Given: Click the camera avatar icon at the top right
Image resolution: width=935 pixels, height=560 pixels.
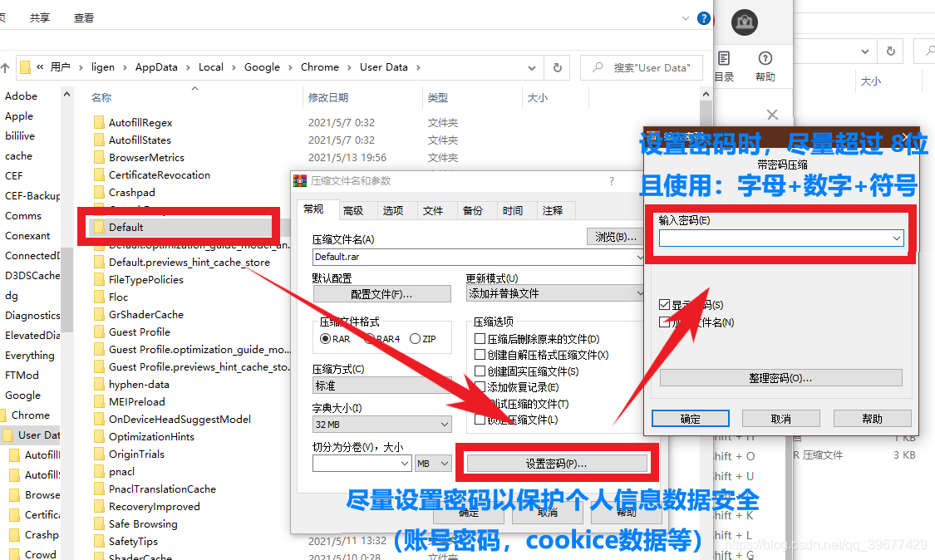Looking at the screenshot, I should click(x=744, y=22).
